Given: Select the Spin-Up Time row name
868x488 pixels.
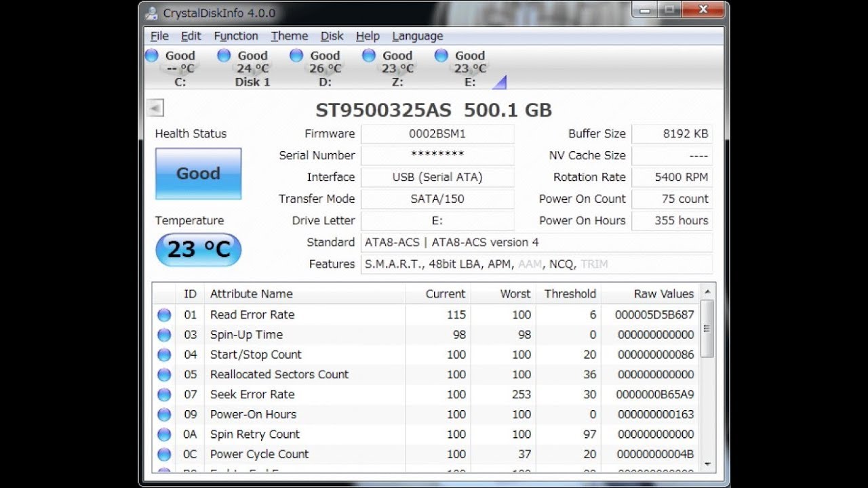Looking at the screenshot, I should (x=246, y=334).
